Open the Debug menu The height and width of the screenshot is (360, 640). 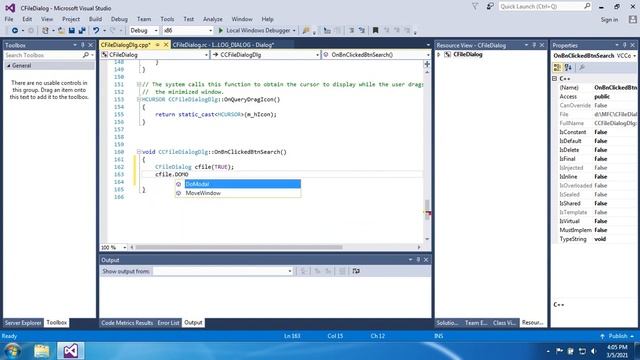coord(119,19)
